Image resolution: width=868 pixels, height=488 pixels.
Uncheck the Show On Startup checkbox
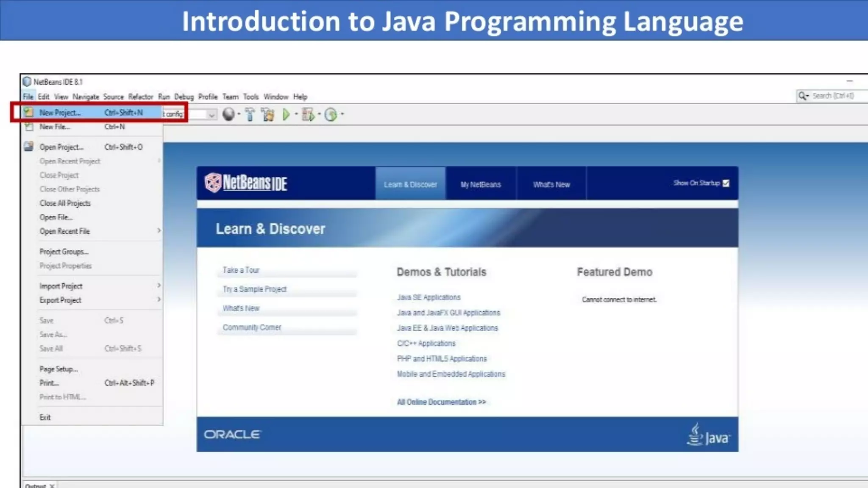(x=726, y=183)
